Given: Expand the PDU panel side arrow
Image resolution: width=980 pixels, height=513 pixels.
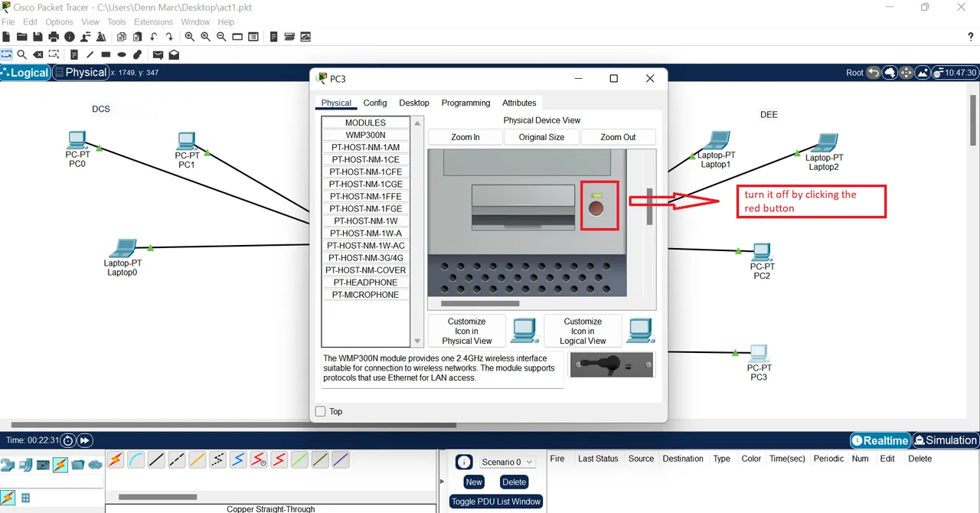Looking at the screenshot, I should [x=442, y=482].
